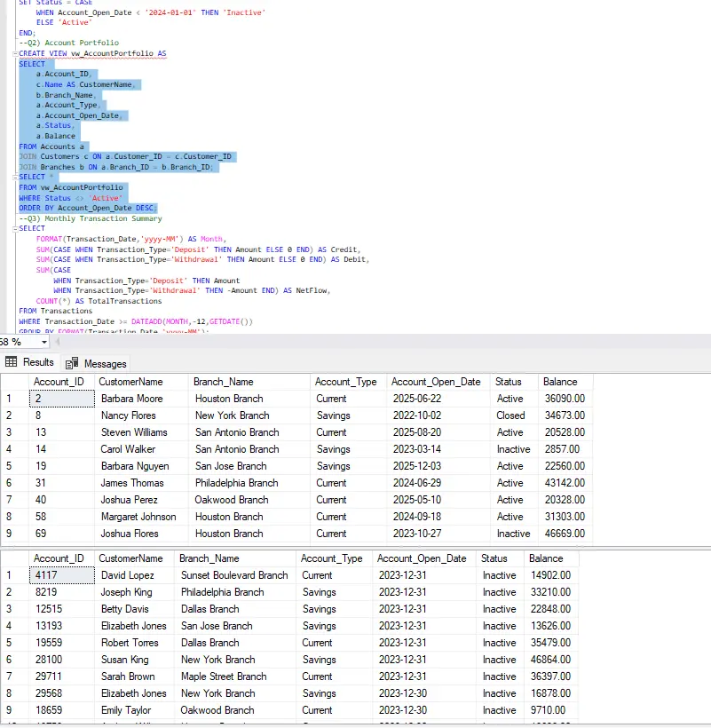Select Branch_Name column header in first grid
Screen dimensions: 711x728
[249, 382]
